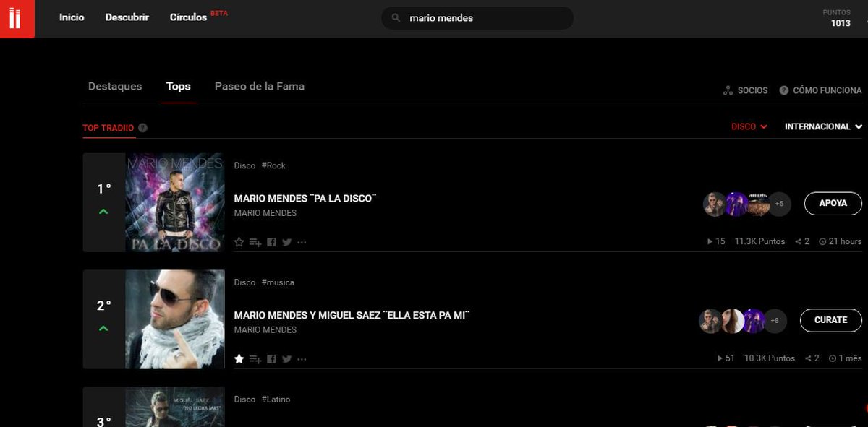This screenshot has height=427, width=868.
Task: Click the Socios network icon
Action: [x=728, y=91]
